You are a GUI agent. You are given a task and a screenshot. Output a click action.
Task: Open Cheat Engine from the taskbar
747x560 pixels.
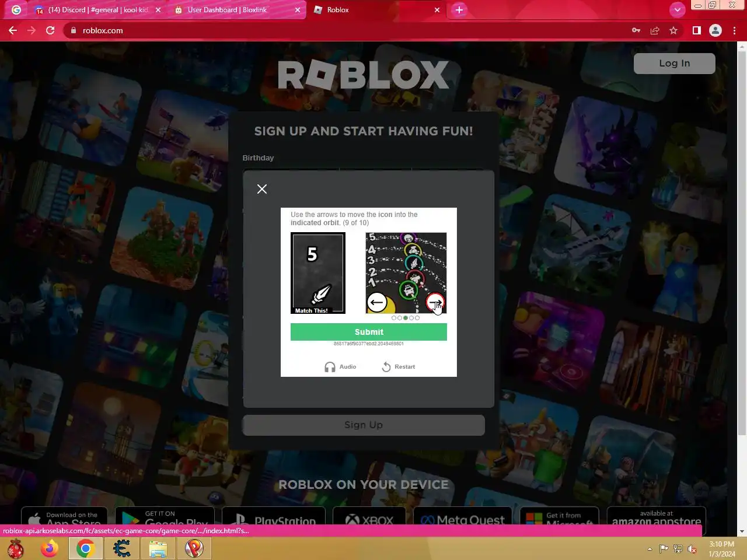pos(122,548)
